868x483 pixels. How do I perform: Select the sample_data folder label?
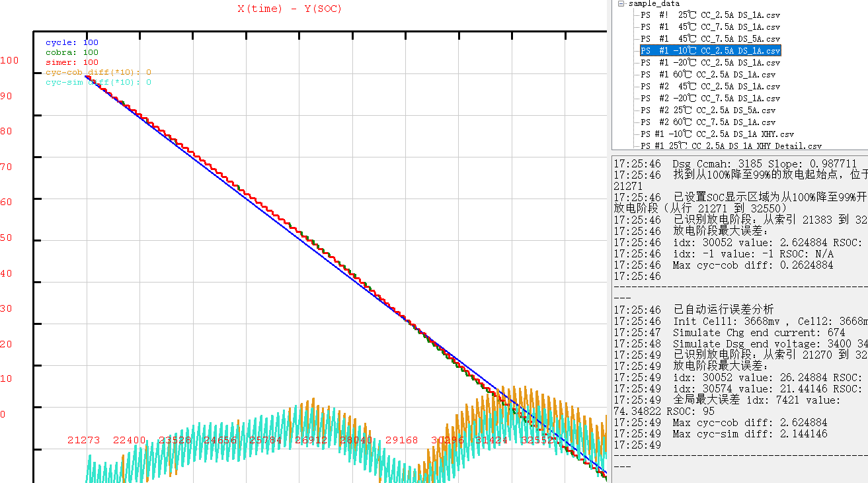pos(654,3)
